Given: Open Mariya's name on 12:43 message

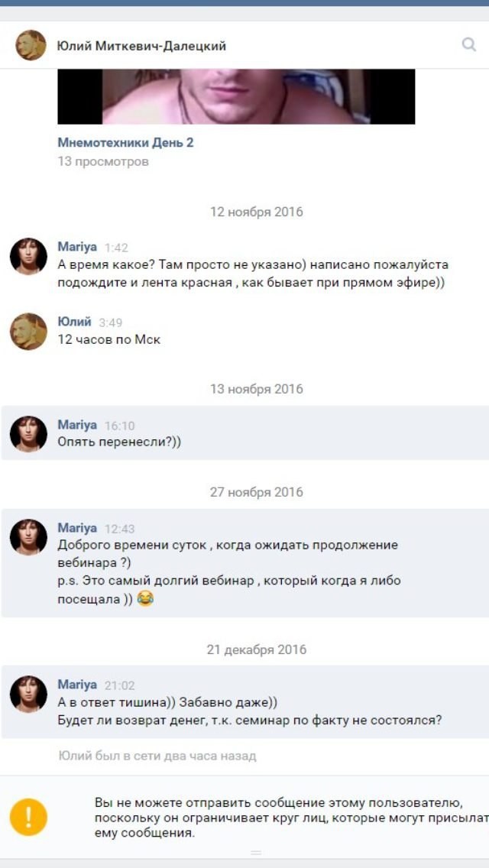Looking at the screenshot, I should 77,528.
